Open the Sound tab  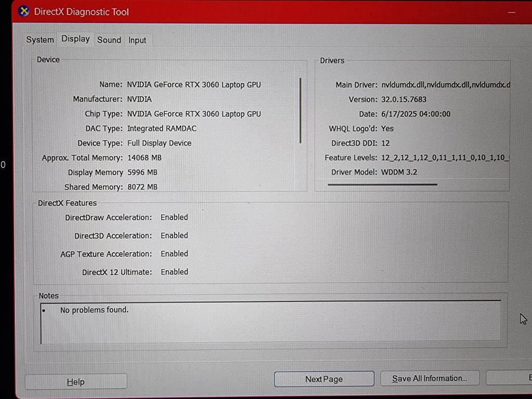109,40
